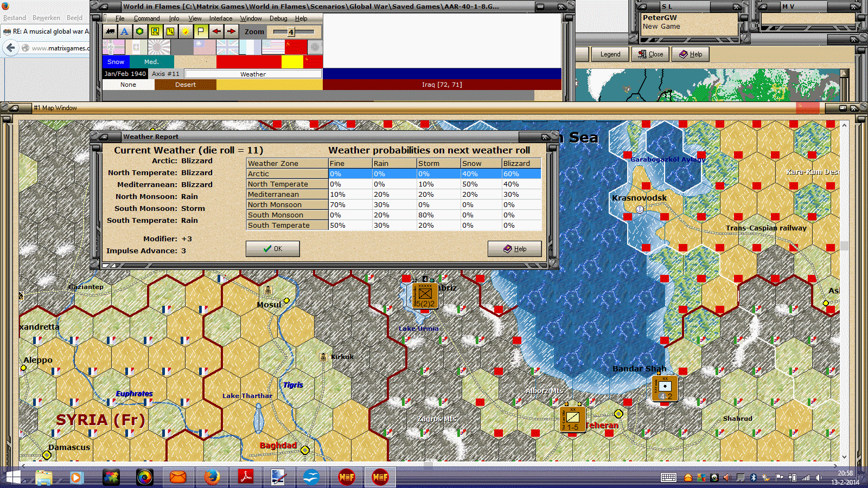Select the Italy flag in country bar
868x488 pixels.
pos(136,47)
